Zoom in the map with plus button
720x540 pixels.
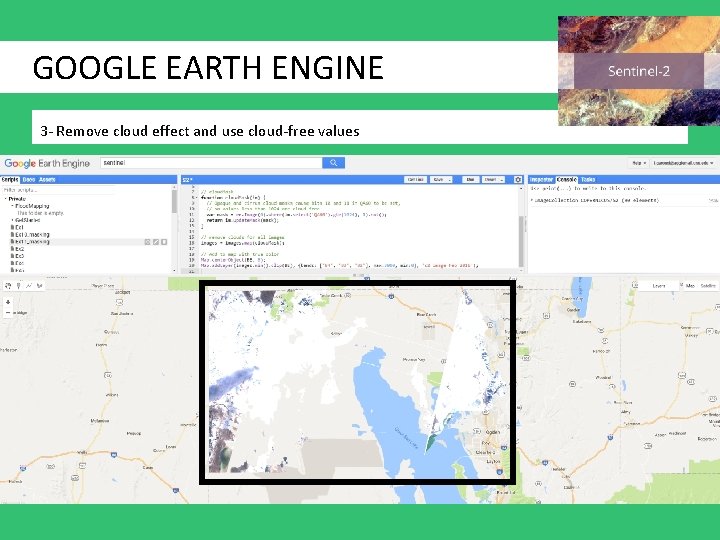pyautogui.click(x=8, y=302)
